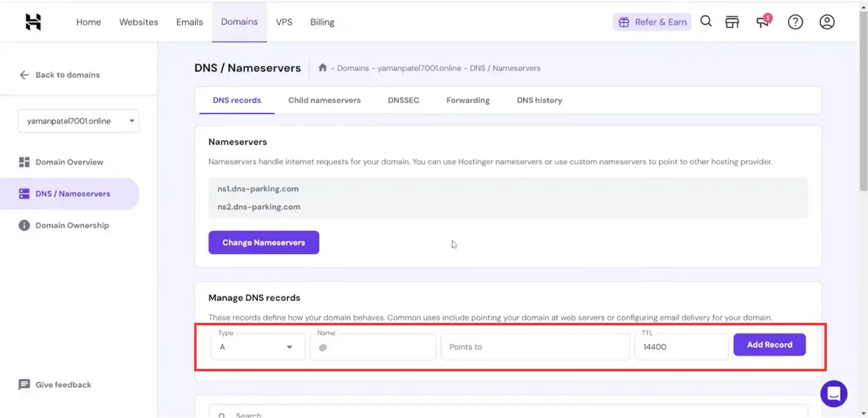Switch to the DNS history tab
This screenshot has width=868, height=418.
pyautogui.click(x=539, y=100)
